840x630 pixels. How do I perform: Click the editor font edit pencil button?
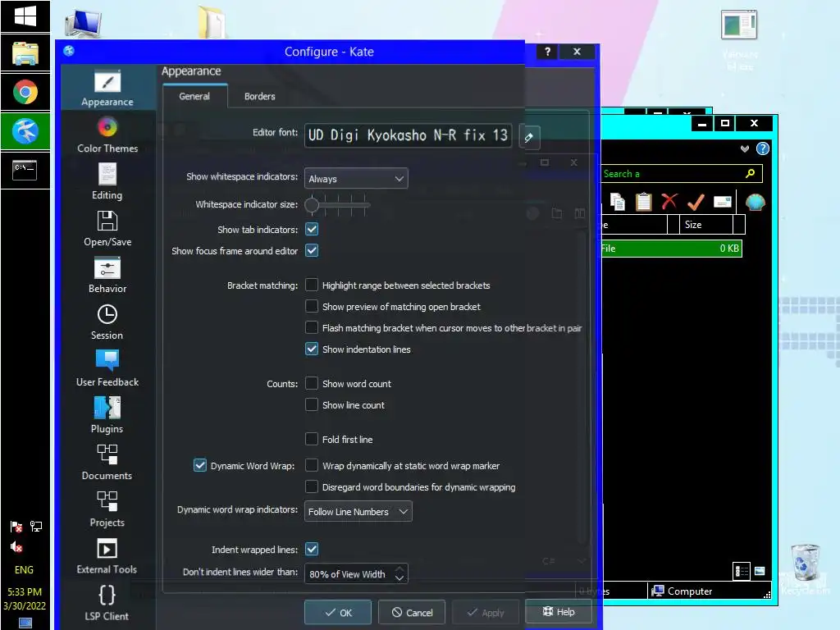point(529,137)
